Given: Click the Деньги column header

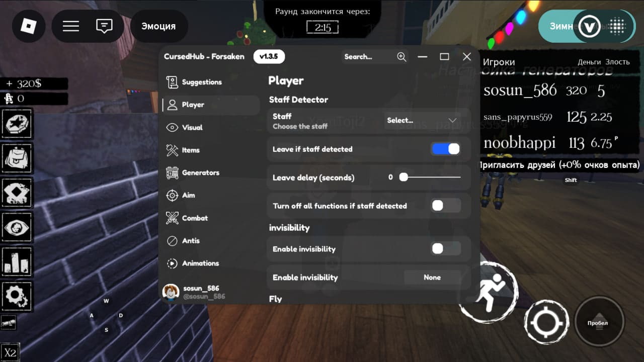Looking at the screenshot, I should click(589, 62).
